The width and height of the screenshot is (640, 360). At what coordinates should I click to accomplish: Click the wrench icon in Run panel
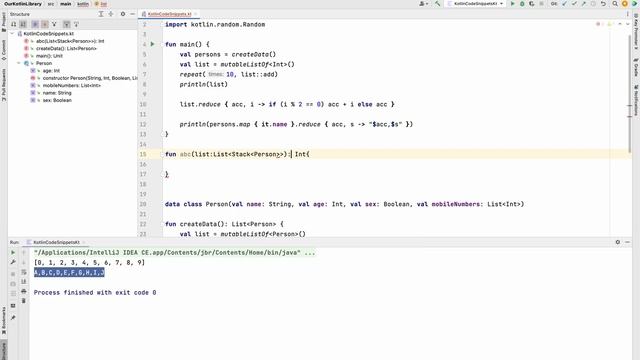(13, 262)
